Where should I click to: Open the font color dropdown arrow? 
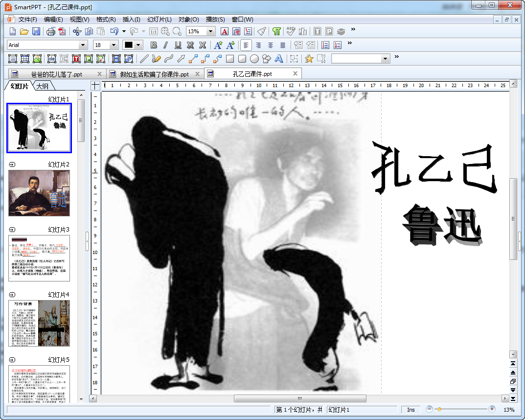138,45
